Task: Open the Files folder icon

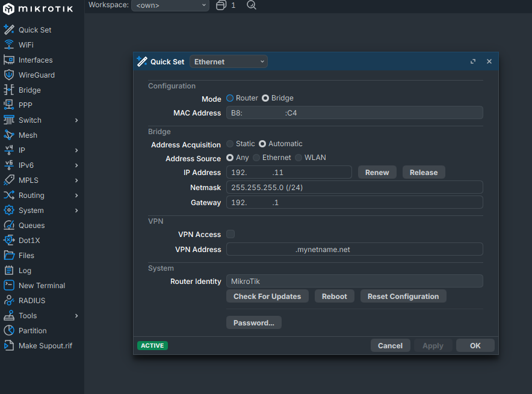Action: (9, 255)
